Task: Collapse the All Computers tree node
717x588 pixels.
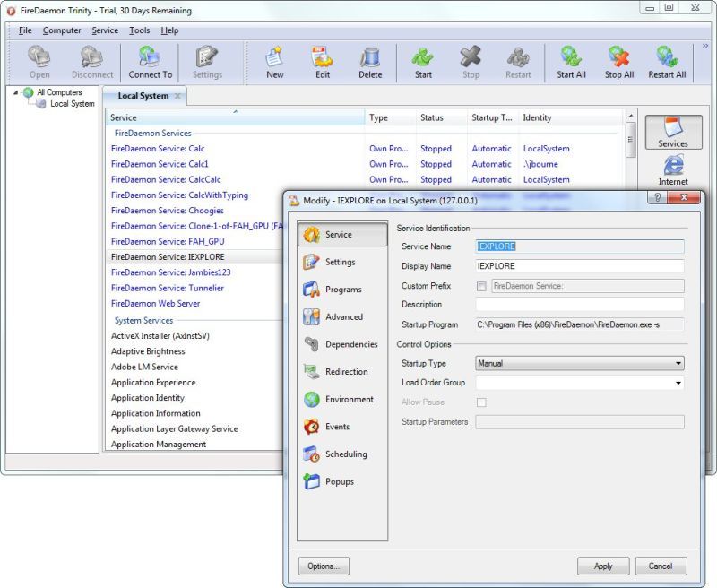Action: click(x=15, y=92)
